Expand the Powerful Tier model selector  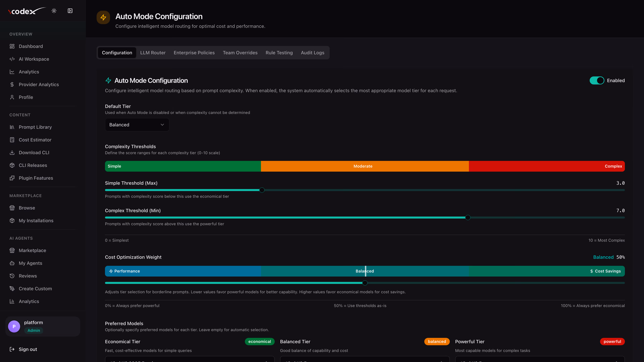tap(540, 360)
